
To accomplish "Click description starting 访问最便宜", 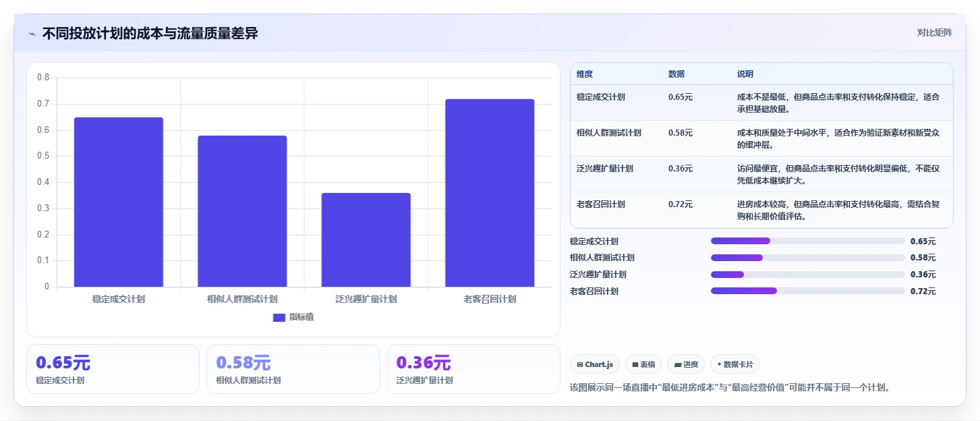I will 838,174.
